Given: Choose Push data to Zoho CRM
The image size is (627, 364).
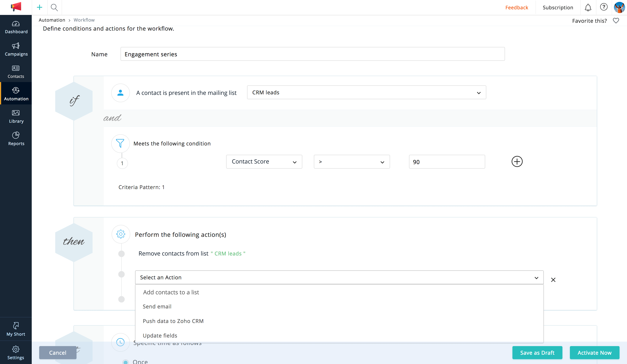Looking at the screenshot, I should click(x=339, y=321).
